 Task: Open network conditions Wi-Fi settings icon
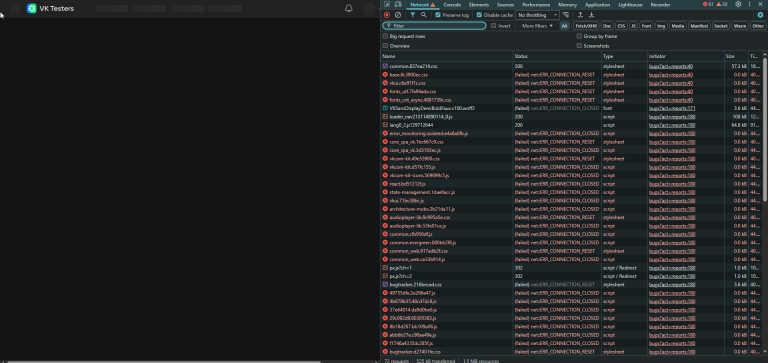566,15
